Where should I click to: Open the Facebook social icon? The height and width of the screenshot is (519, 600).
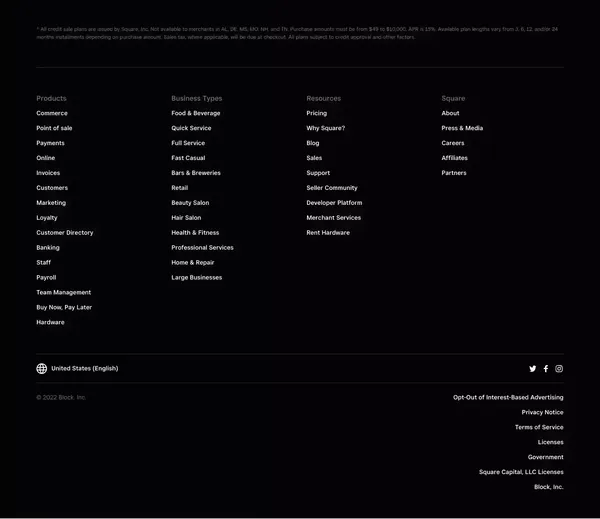[546, 369]
